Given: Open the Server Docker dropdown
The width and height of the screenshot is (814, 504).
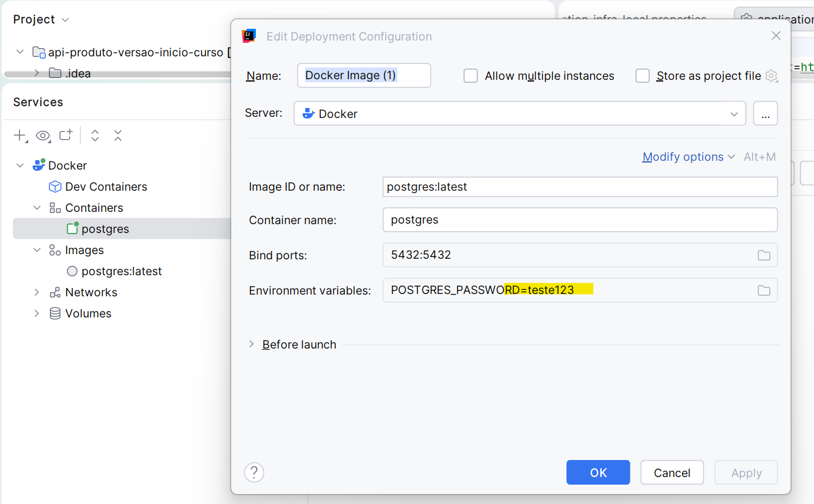Looking at the screenshot, I should pyautogui.click(x=520, y=113).
